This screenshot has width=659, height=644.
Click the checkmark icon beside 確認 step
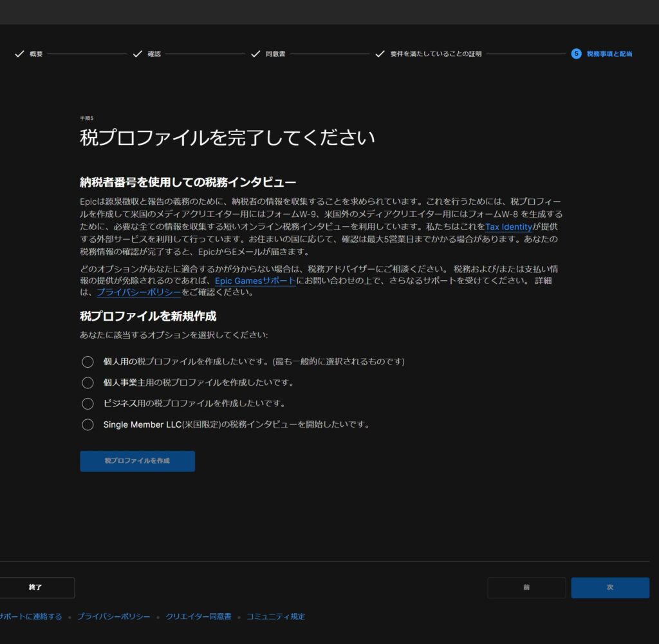point(137,54)
